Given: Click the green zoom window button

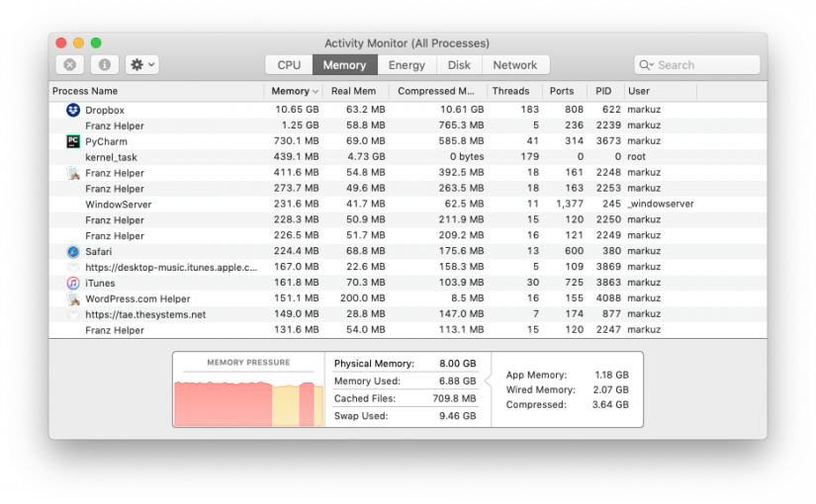Looking at the screenshot, I should 96,42.
